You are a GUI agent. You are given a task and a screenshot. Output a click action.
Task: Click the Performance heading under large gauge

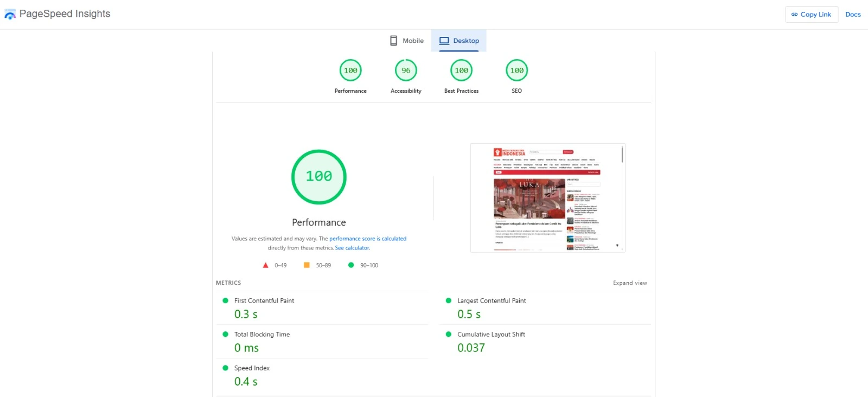pyautogui.click(x=319, y=222)
